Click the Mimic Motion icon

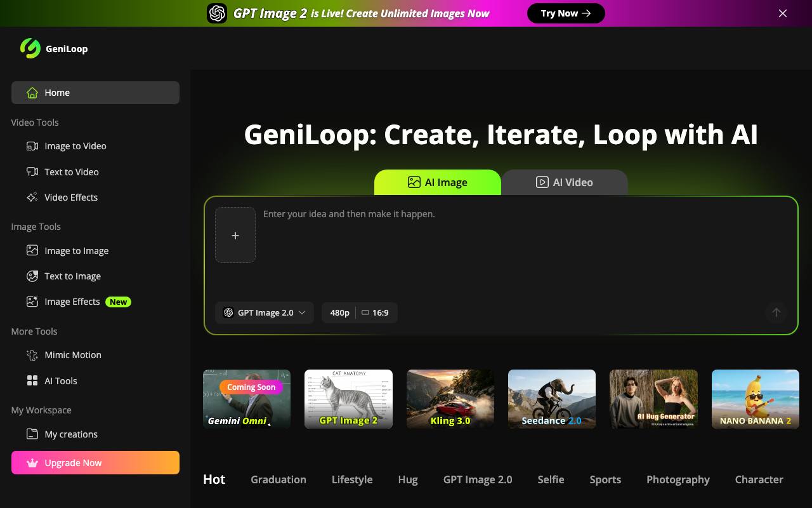pyautogui.click(x=32, y=355)
